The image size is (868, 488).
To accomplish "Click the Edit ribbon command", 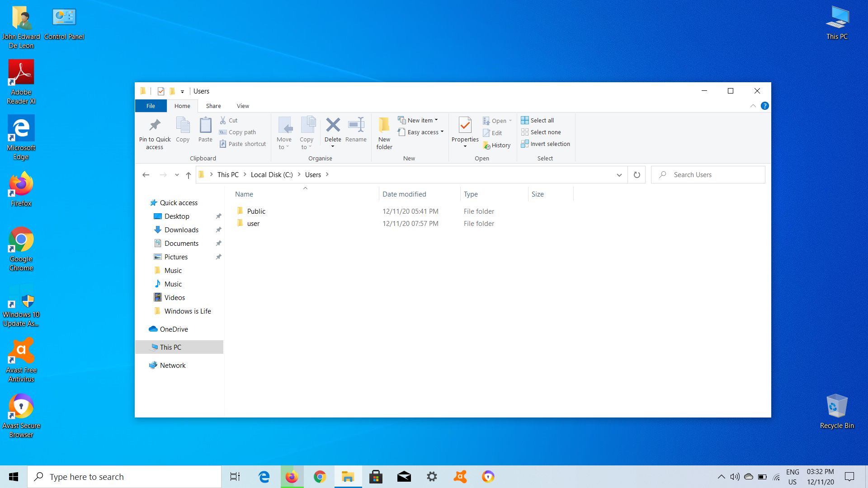I will 492,133.
